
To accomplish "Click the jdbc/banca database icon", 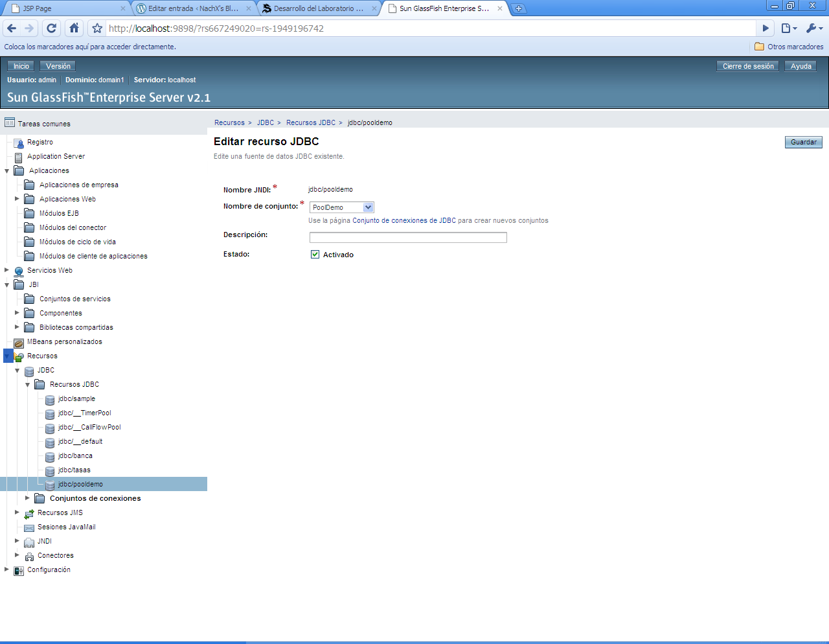I will 50,457.
